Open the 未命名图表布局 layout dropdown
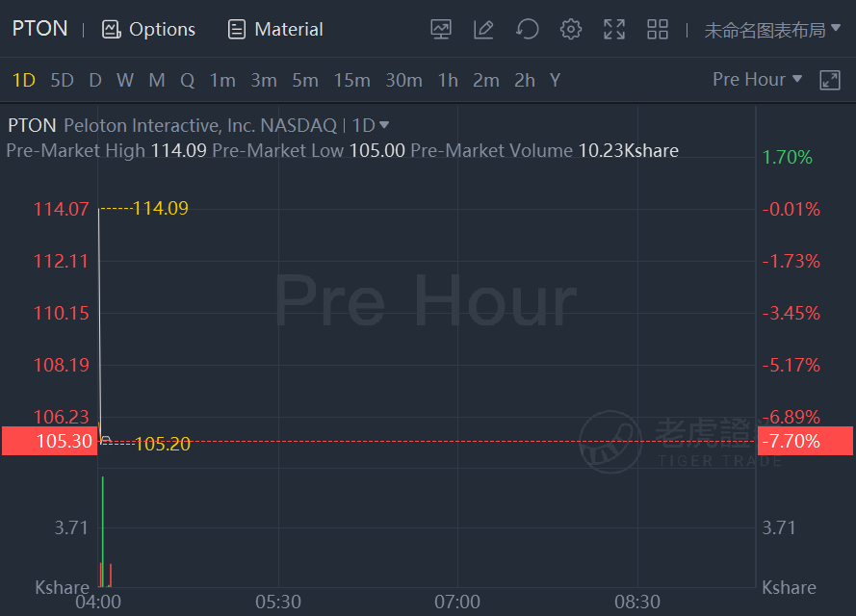 pyautogui.click(x=772, y=30)
